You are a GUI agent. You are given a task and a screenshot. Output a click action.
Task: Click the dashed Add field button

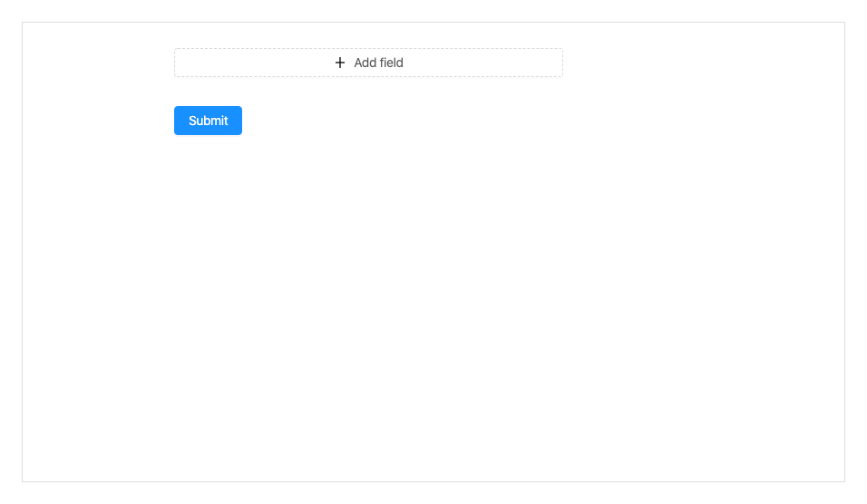(x=368, y=63)
